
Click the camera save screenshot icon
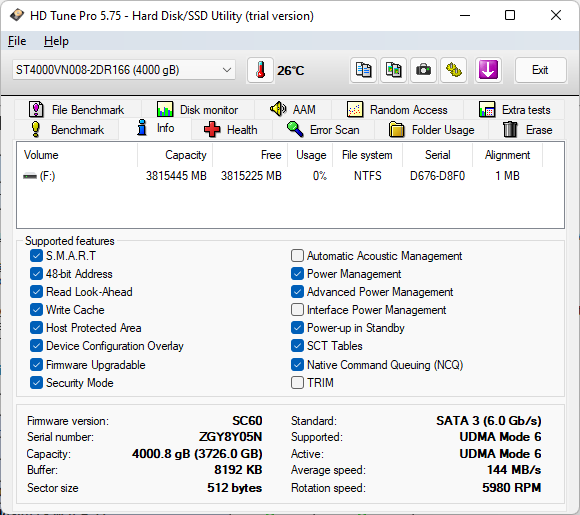click(424, 70)
